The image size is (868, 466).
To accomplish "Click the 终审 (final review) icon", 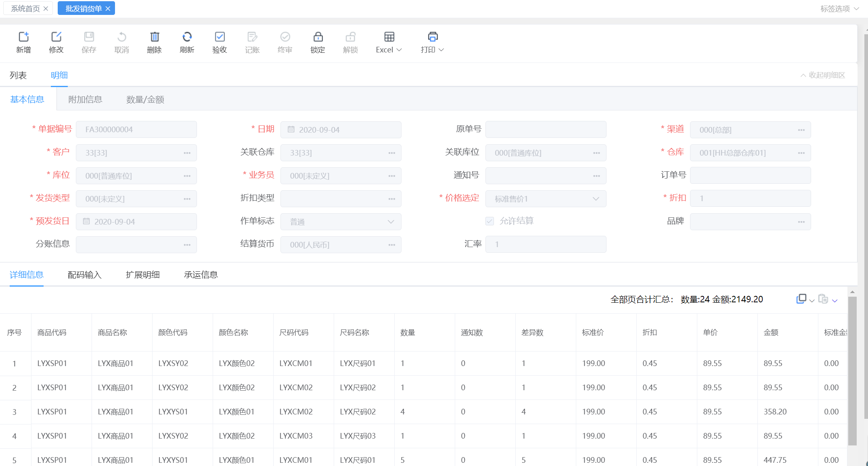I will [x=285, y=37].
